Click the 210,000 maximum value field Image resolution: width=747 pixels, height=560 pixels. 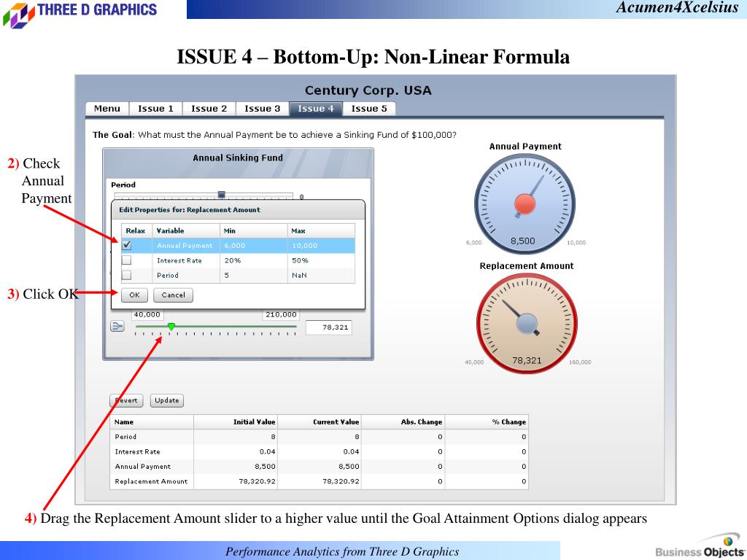click(281, 314)
